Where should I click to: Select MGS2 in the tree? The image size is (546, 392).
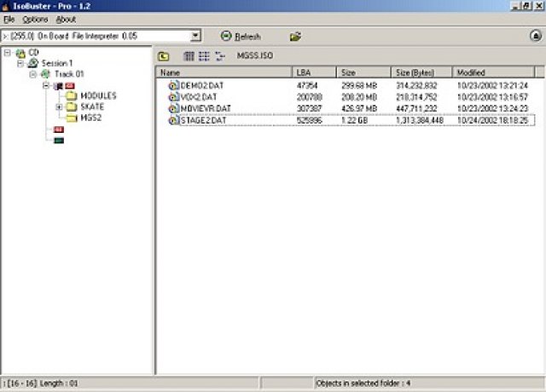point(91,118)
